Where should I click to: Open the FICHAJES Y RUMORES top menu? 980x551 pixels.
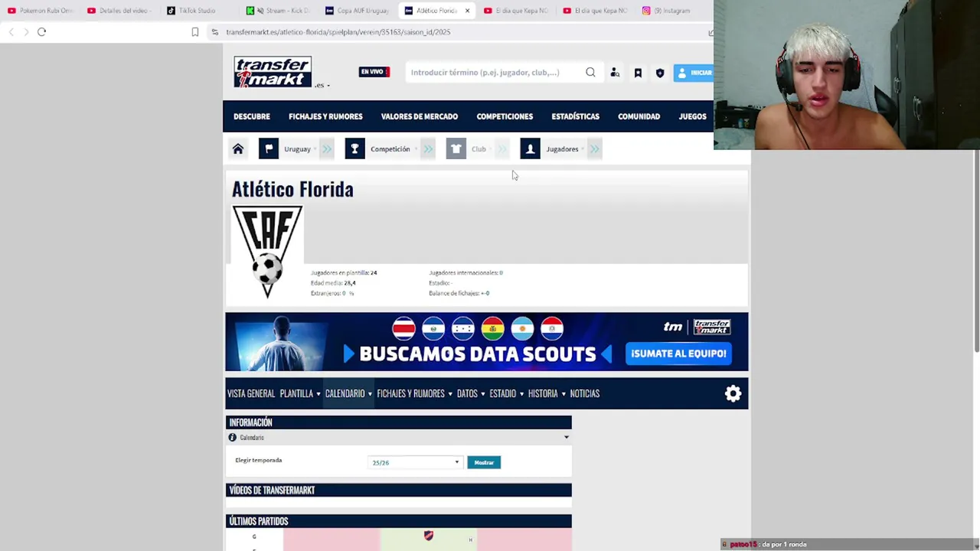click(x=325, y=116)
